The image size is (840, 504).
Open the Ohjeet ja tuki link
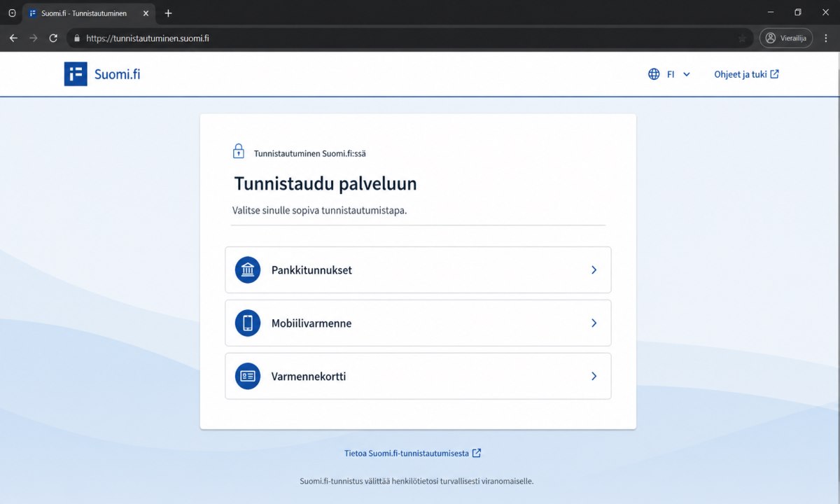[x=746, y=74]
